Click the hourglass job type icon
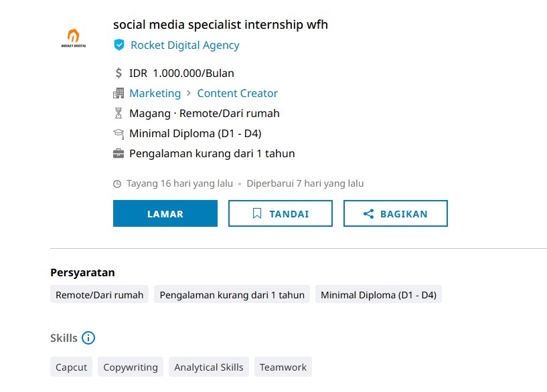This screenshot has width=547, height=392. (119, 113)
